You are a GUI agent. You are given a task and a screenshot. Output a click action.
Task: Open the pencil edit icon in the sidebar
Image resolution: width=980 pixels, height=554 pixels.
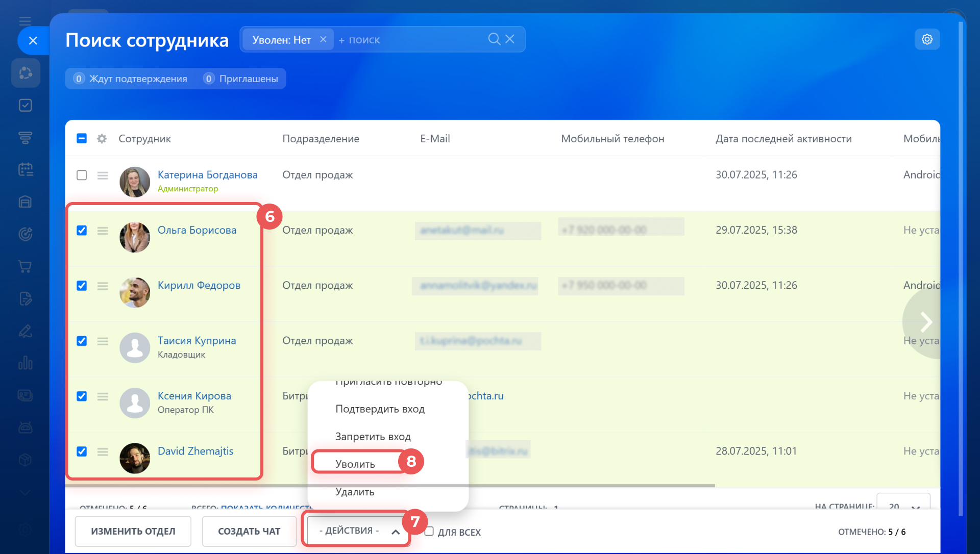(x=25, y=331)
